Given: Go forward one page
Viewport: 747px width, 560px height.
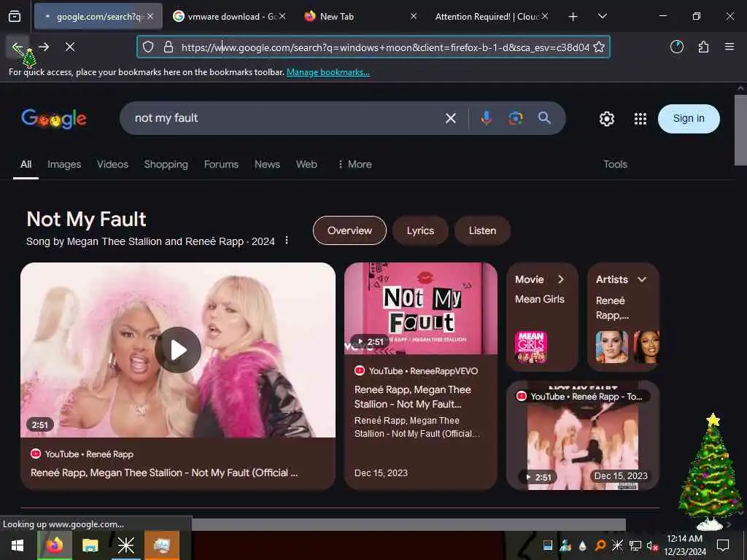Looking at the screenshot, I should click(44, 47).
